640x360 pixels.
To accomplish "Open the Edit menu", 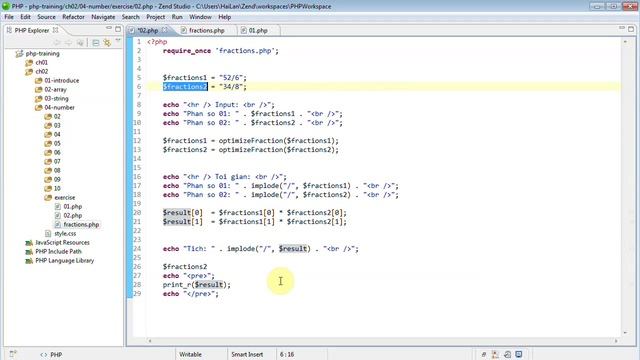I will (x=25, y=17).
